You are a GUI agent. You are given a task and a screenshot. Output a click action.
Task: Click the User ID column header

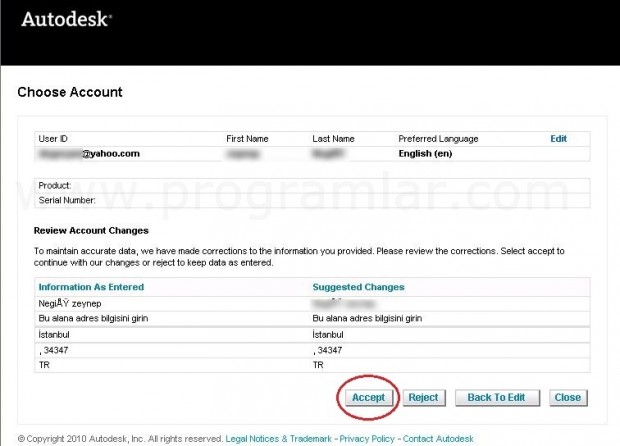[53, 139]
